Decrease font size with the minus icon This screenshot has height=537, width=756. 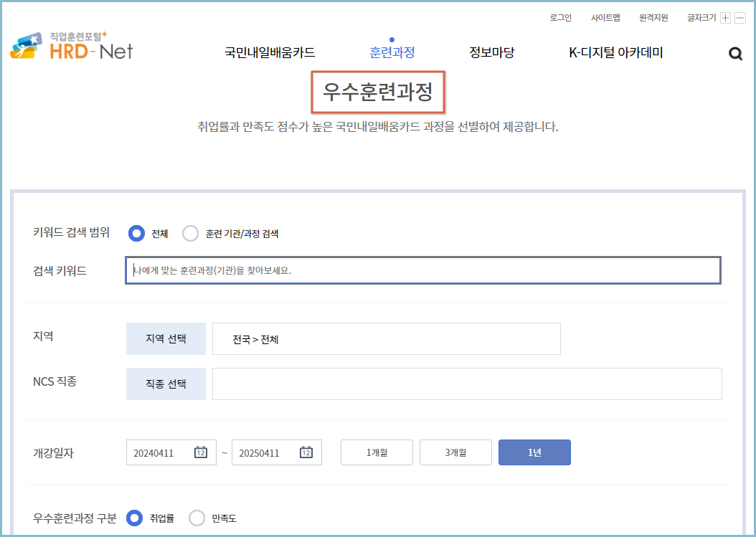pyautogui.click(x=741, y=18)
